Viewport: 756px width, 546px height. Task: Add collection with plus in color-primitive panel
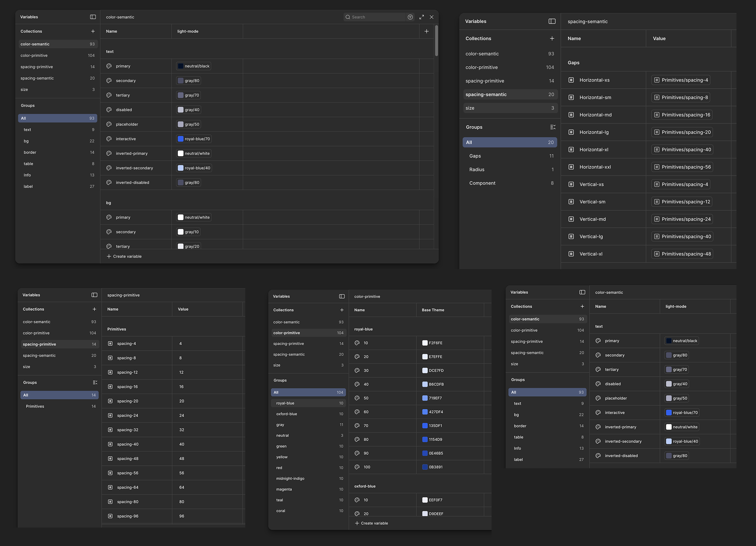pyautogui.click(x=342, y=310)
